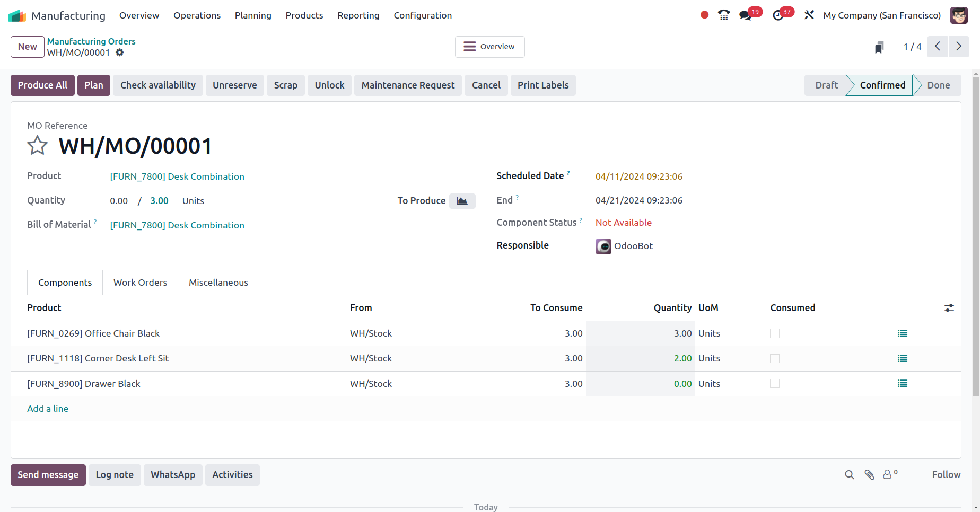Click Add a line under components
This screenshot has height=512, width=980.
tap(47, 409)
